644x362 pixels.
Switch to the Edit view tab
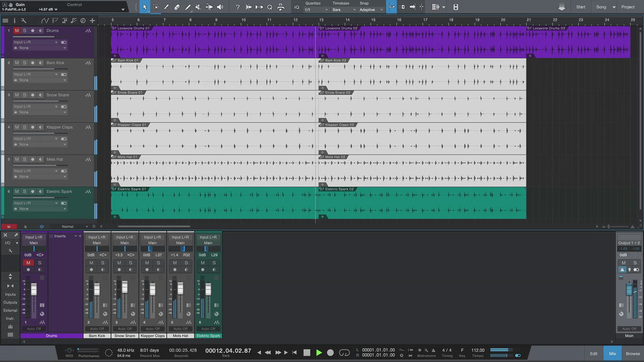(594, 353)
